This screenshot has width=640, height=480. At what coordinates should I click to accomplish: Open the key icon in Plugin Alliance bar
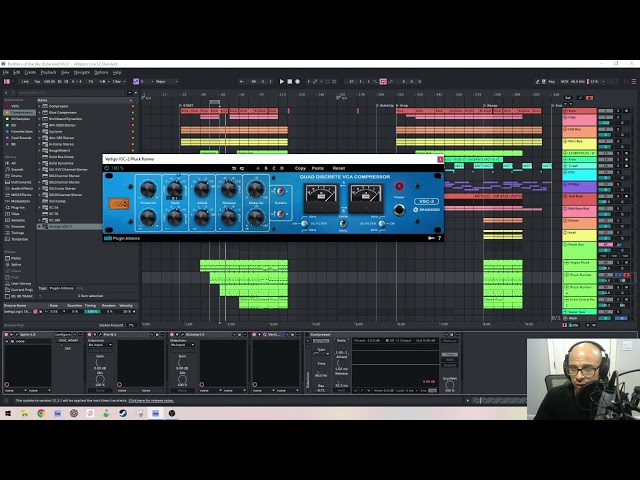(x=431, y=238)
